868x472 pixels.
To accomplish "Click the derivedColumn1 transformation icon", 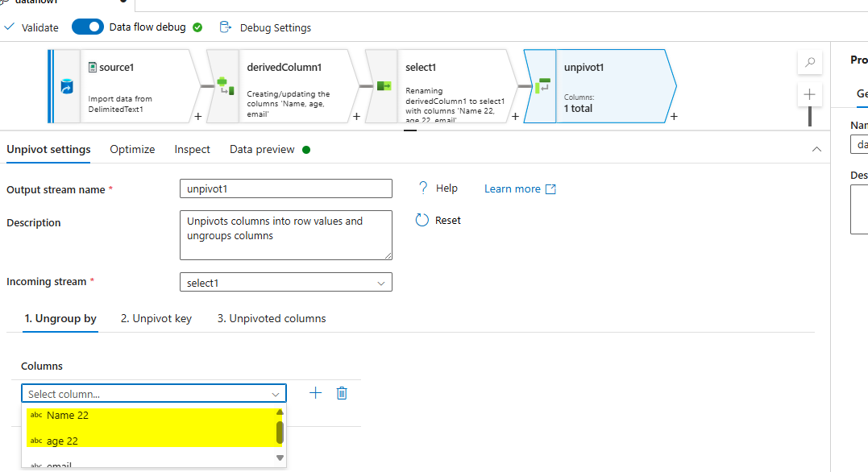I will pyautogui.click(x=226, y=85).
